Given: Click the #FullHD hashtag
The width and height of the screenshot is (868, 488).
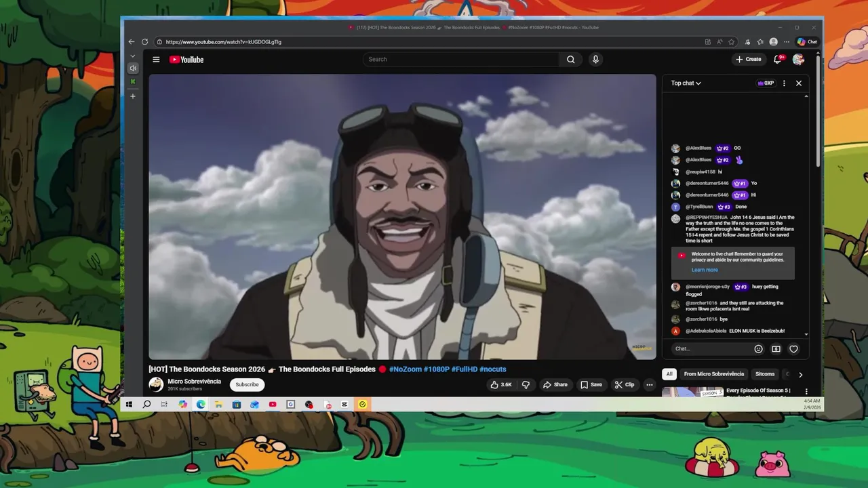Looking at the screenshot, I should pos(465,369).
